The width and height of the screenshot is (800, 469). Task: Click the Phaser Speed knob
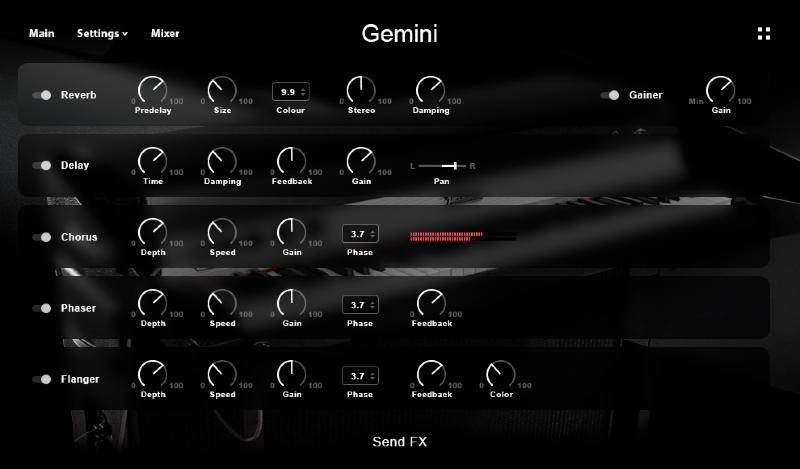[x=222, y=303]
